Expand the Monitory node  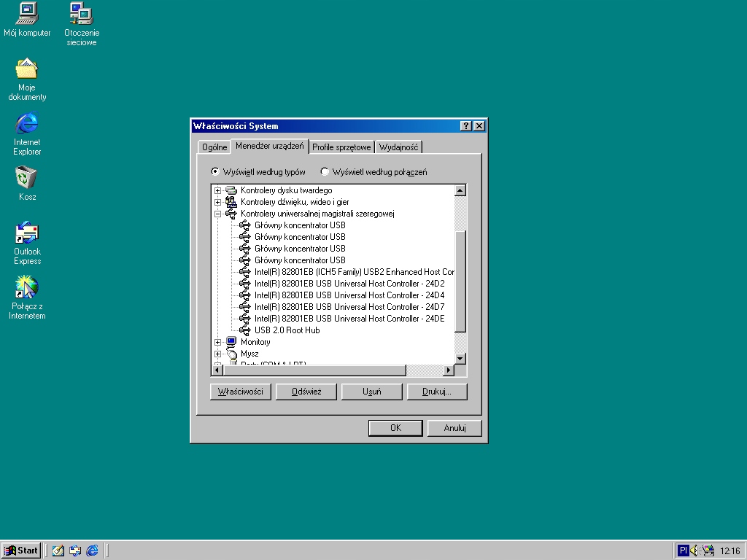click(x=217, y=342)
